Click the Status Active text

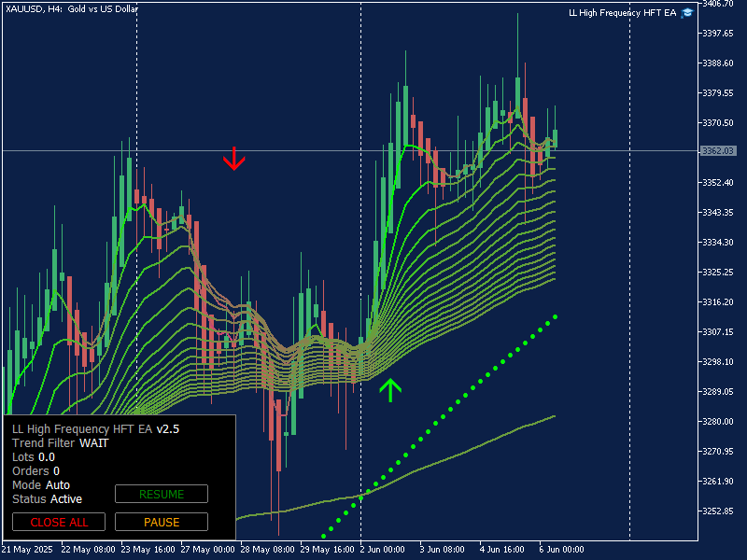point(48,499)
